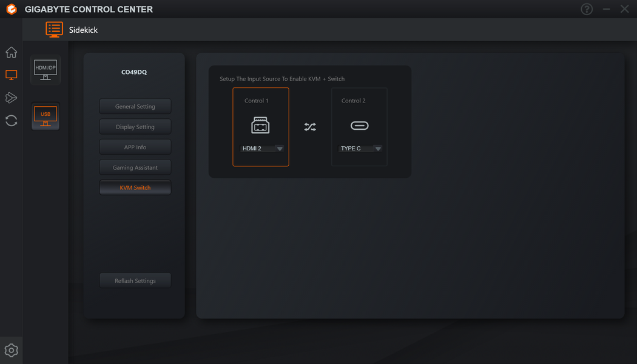Close the Gigabyte Control Center window
Viewport: 637px width, 364px height.
click(625, 9)
